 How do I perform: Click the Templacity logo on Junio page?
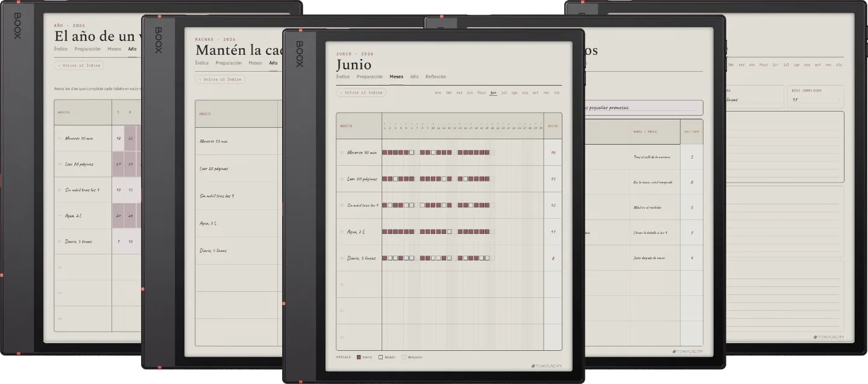coord(546,366)
